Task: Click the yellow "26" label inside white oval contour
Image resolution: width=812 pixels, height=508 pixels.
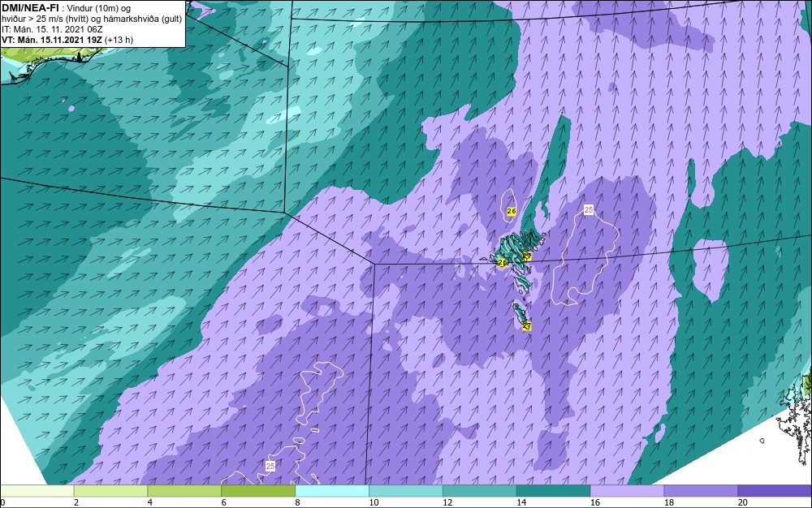Action: [x=512, y=211]
